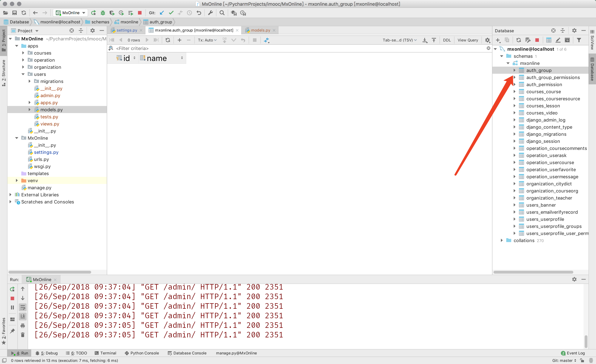Open the Tx: Auto transaction mode dropdown
This screenshot has height=364, width=596.
[x=207, y=40]
